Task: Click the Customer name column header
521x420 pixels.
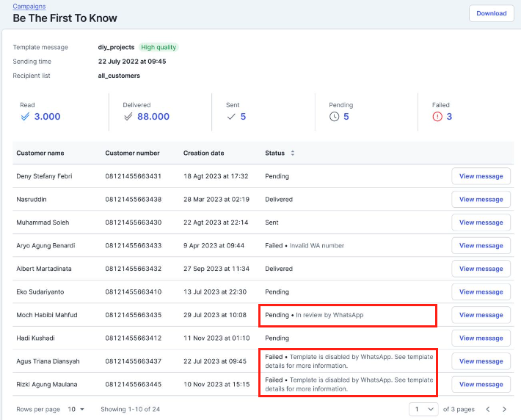Action: point(40,153)
